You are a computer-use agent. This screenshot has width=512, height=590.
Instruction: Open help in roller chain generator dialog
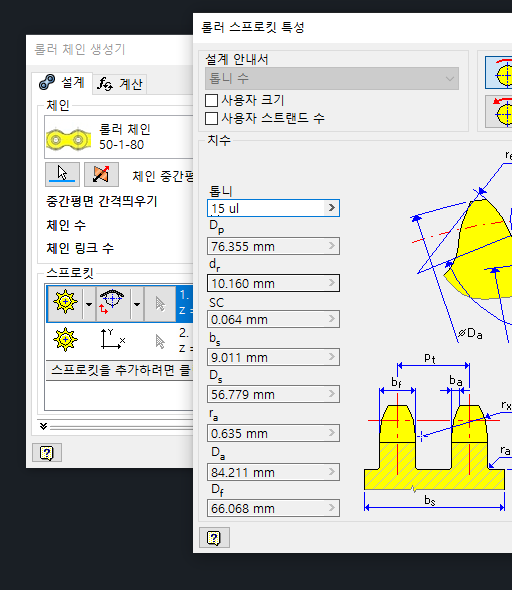47,453
